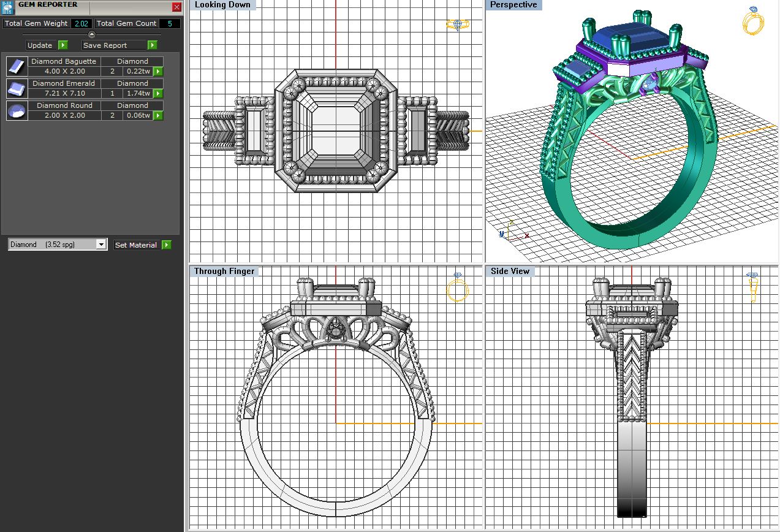The width and height of the screenshot is (780, 532).
Task: Select the Looking Down viewport title
Action: 222,5
